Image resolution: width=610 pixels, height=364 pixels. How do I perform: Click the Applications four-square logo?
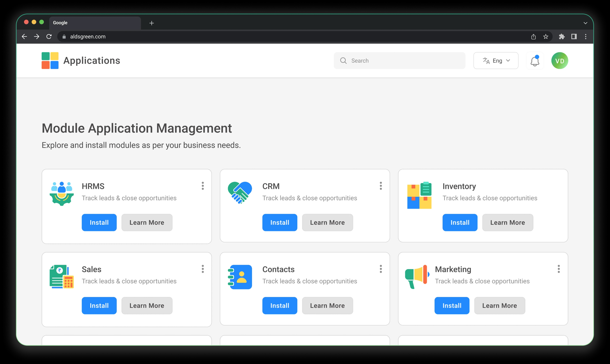tap(50, 61)
